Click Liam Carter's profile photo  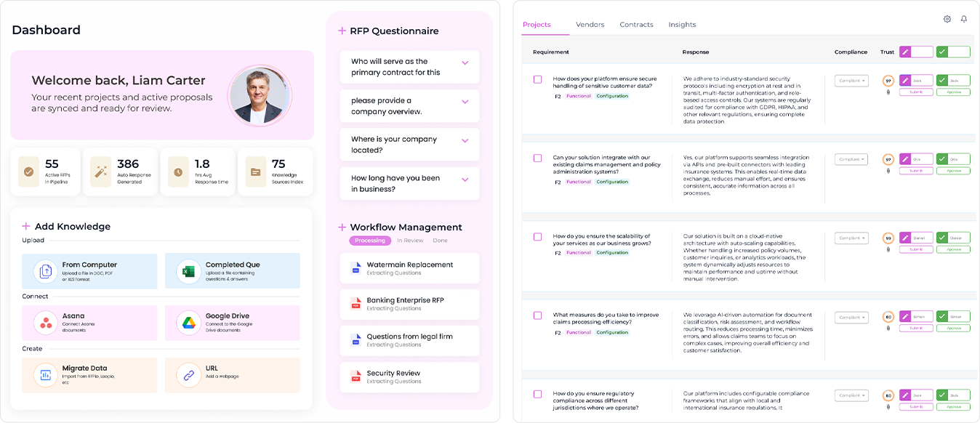(260, 95)
